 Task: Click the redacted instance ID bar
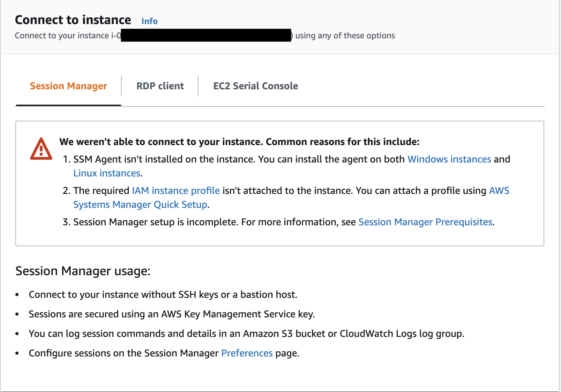(206, 35)
